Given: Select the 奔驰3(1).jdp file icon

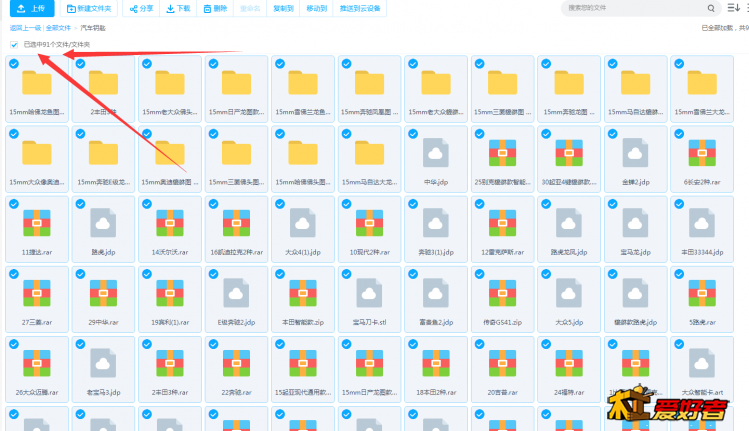Looking at the screenshot, I should click(436, 223).
